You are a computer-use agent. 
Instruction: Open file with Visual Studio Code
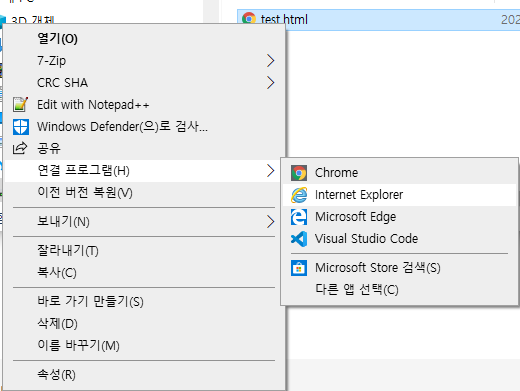399,239
